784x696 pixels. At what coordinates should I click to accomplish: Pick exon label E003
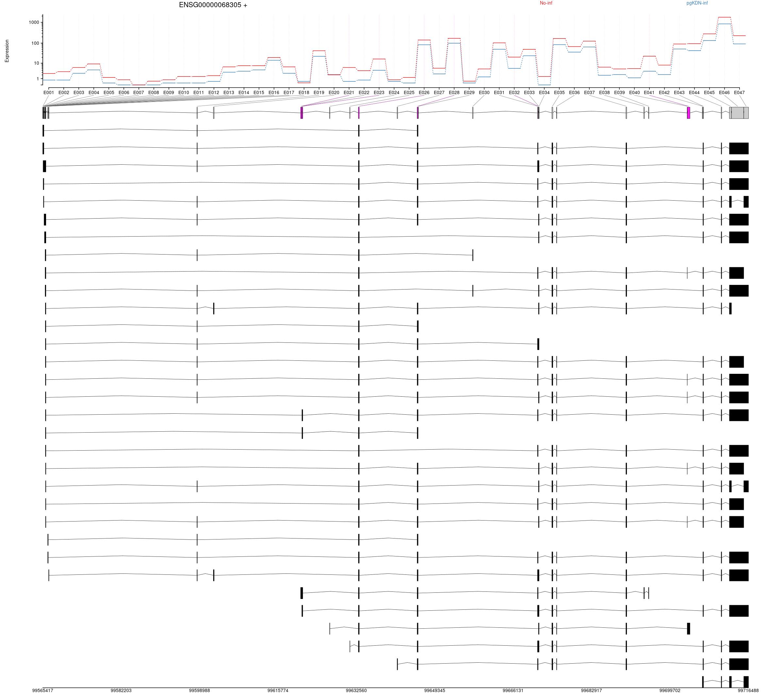(x=79, y=92)
